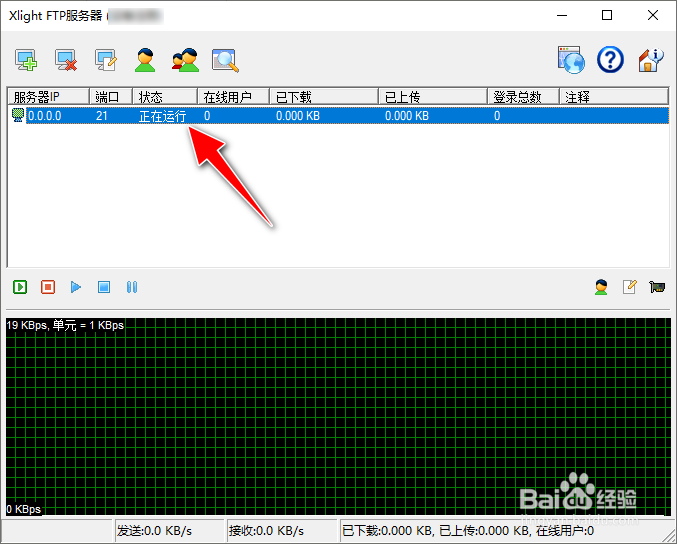The height and width of the screenshot is (544, 677).
Task: Click the 0.000 KB downloaded cell in server row
Action: (297, 116)
